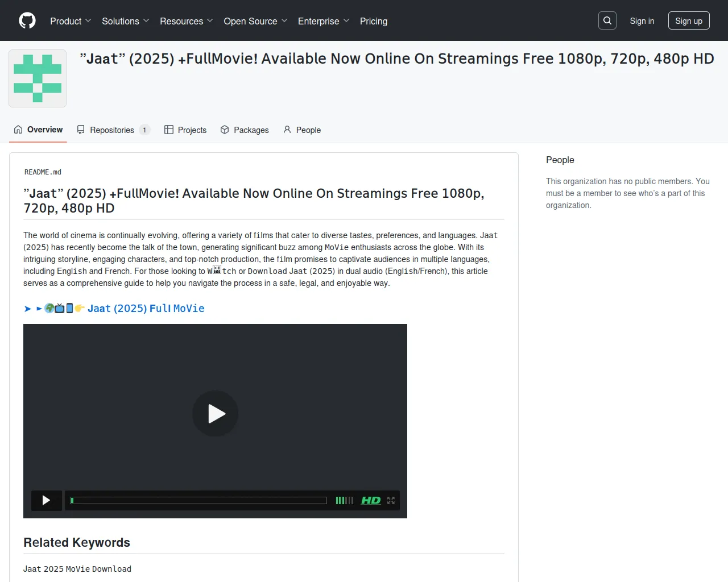Click the organization avatar image

point(38,78)
